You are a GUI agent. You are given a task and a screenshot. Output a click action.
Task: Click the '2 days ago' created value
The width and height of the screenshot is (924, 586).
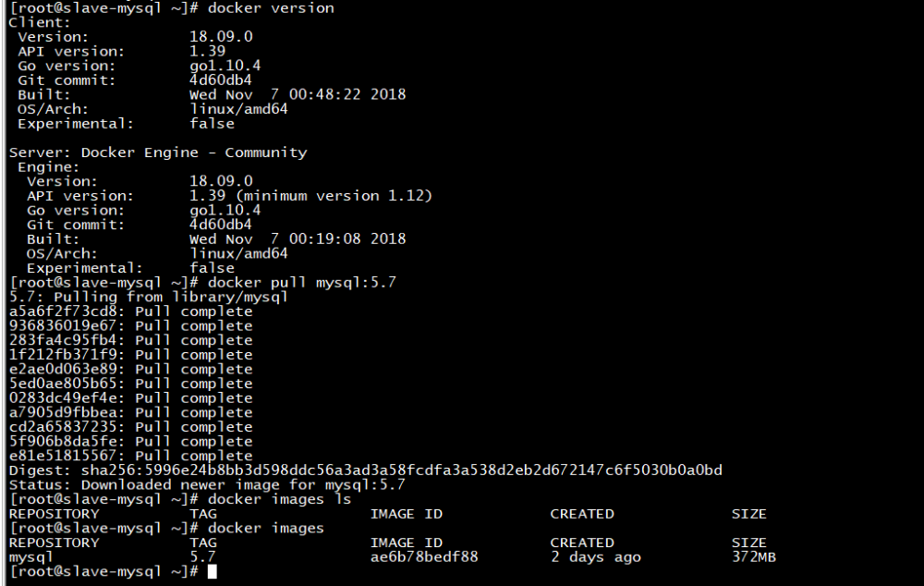point(595,557)
